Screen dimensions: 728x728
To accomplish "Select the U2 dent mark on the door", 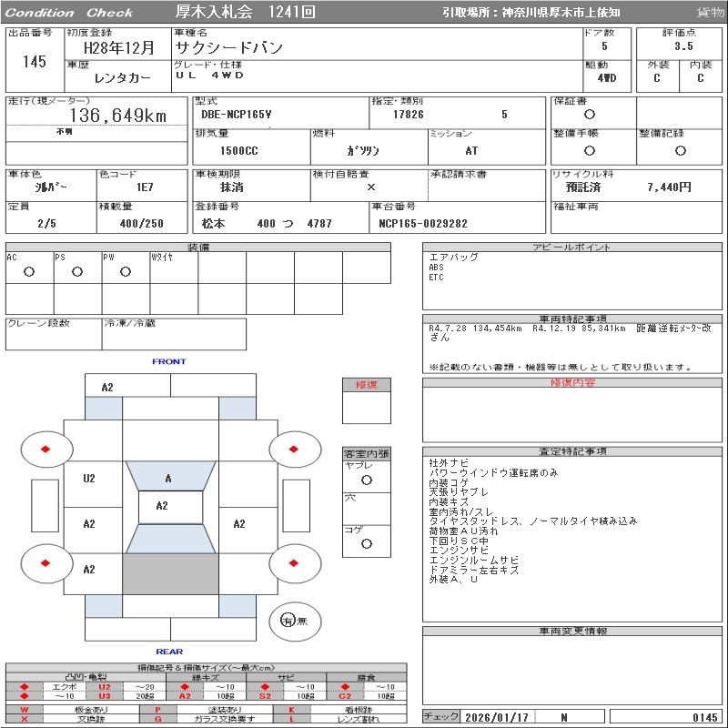I will coord(89,479).
